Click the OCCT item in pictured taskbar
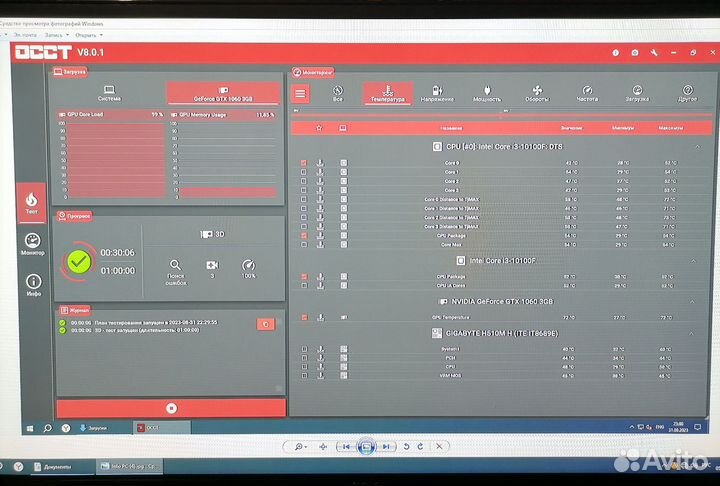 (x=161, y=428)
